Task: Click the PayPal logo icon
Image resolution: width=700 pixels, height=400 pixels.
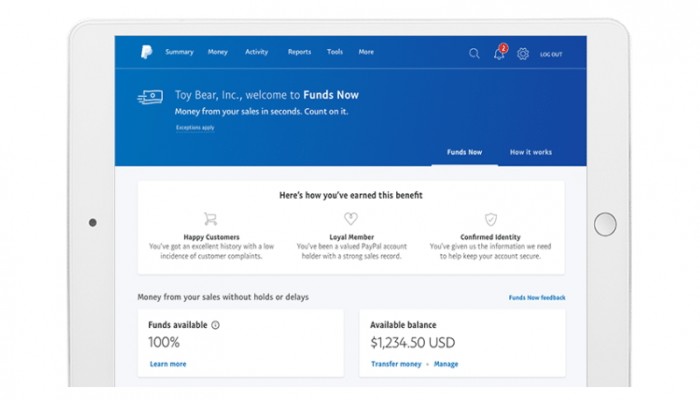Action: tap(146, 52)
